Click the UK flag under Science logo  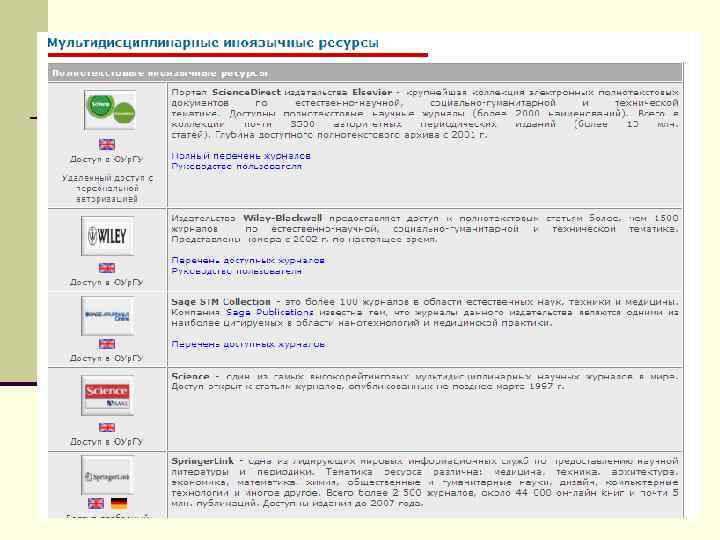point(107,428)
